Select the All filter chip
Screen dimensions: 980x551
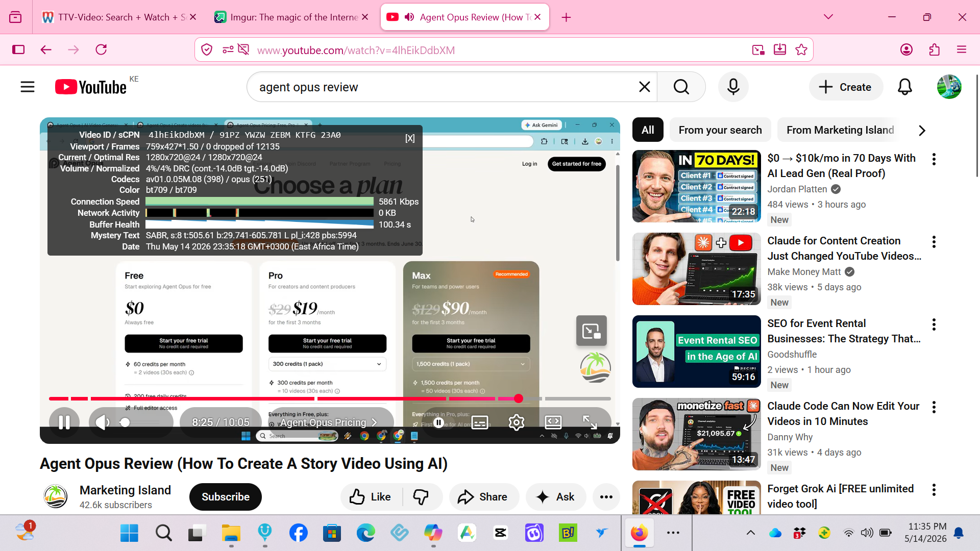(648, 130)
